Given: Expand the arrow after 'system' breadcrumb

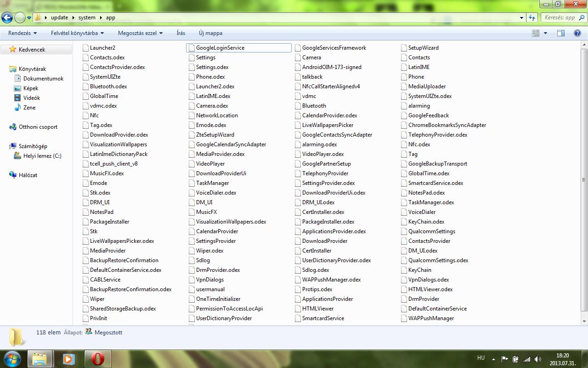Looking at the screenshot, I should tap(101, 17).
